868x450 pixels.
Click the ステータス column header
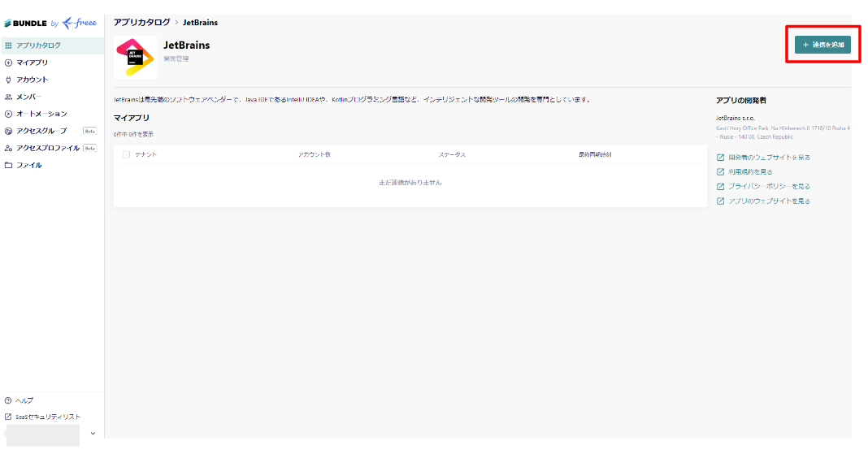click(x=452, y=154)
